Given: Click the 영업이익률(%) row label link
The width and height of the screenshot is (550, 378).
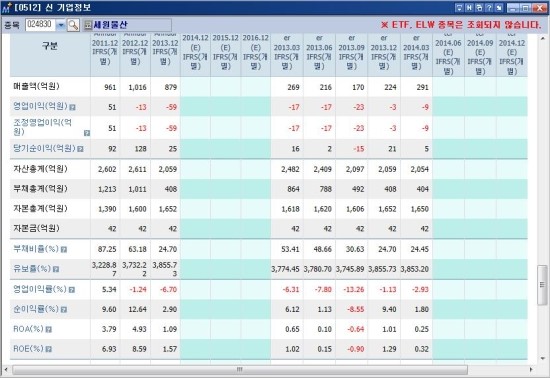Looking at the screenshot, I should coord(40,289).
